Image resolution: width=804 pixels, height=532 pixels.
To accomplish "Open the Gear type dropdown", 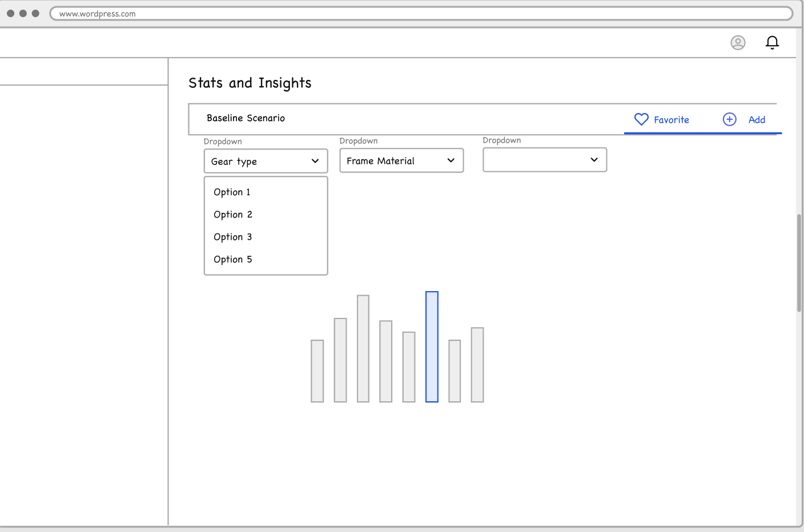I will click(x=266, y=161).
